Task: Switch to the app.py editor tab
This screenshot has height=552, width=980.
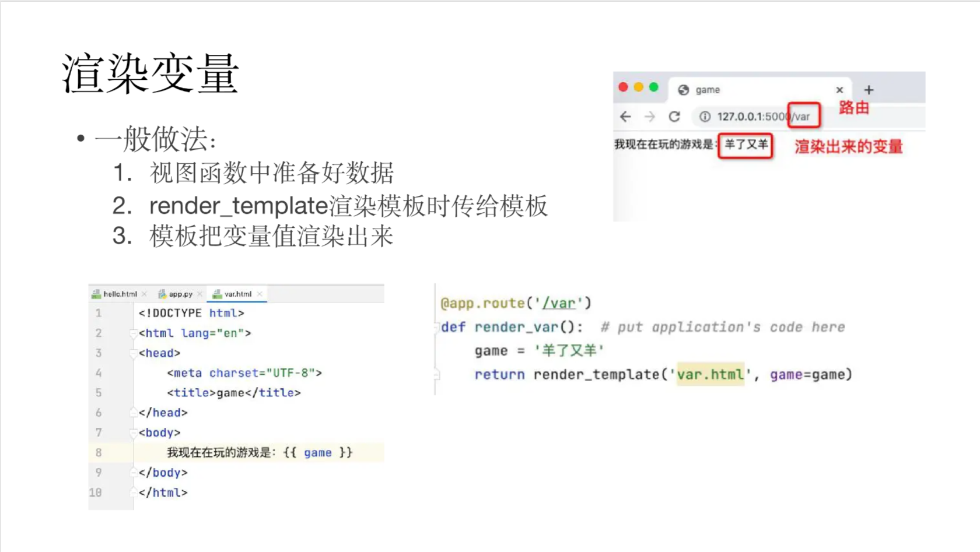Action: pyautogui.click(x=180, y=294)
